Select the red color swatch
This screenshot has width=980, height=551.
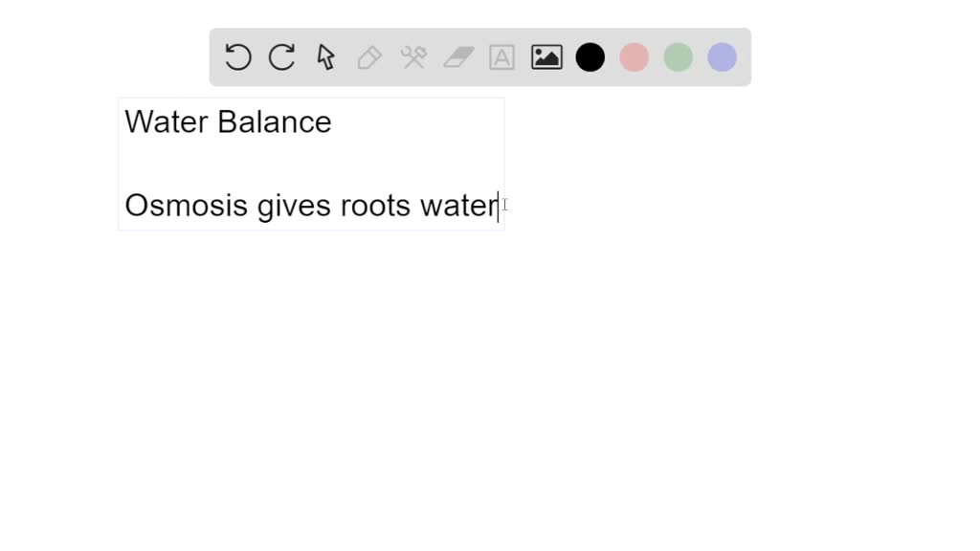coord(634,57)
